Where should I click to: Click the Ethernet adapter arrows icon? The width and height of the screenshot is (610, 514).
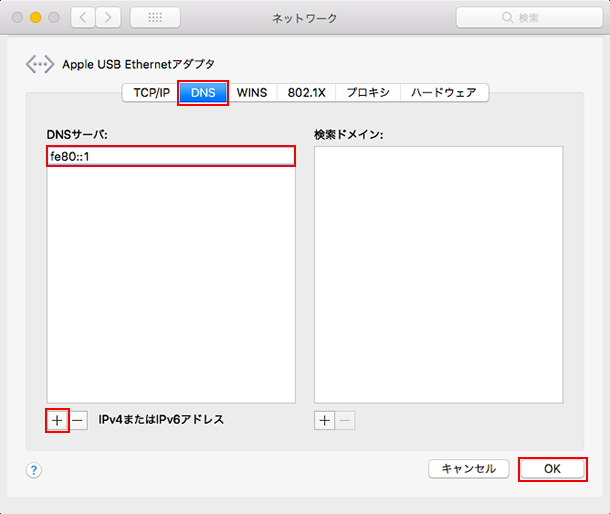click(x=40, y=64)
